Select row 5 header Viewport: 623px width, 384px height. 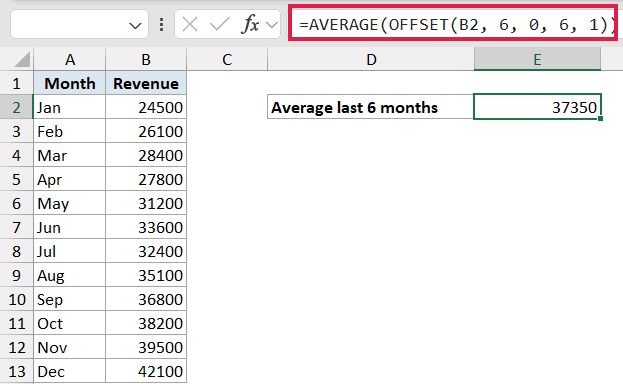click(16, 179)
